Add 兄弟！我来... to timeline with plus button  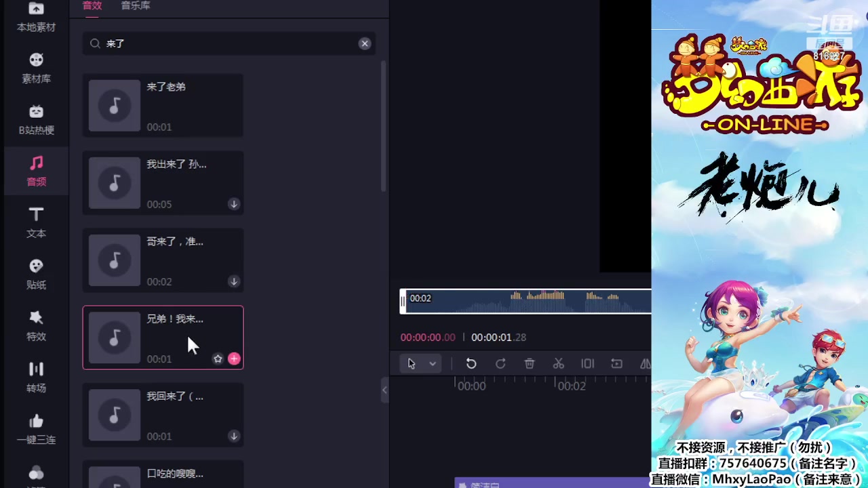click(x=234, y=359)
